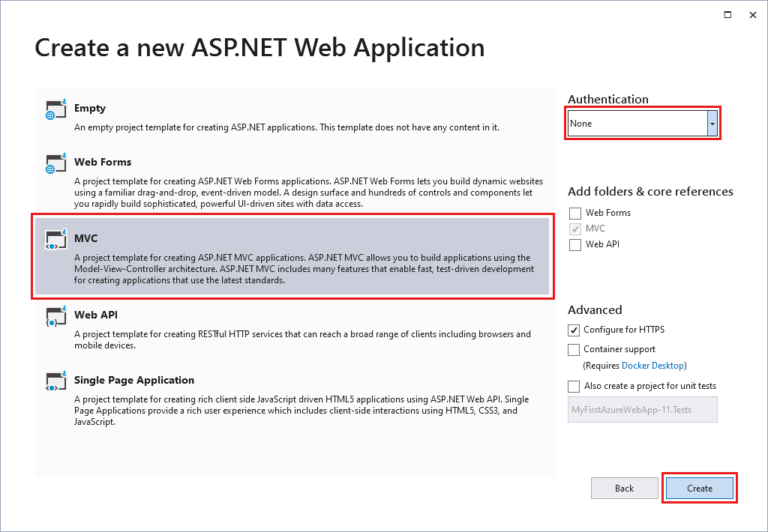This screenshot has width=768, height=532.
Task: Close the dialog window
Action: [x=753, y=15]
